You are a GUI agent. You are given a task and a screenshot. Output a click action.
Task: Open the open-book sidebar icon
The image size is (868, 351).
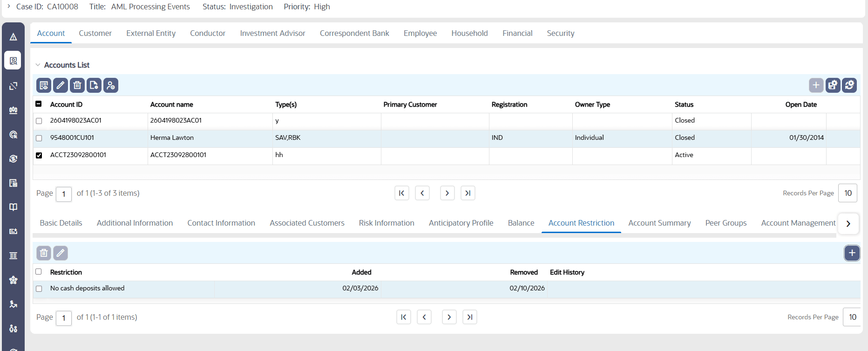13,207
